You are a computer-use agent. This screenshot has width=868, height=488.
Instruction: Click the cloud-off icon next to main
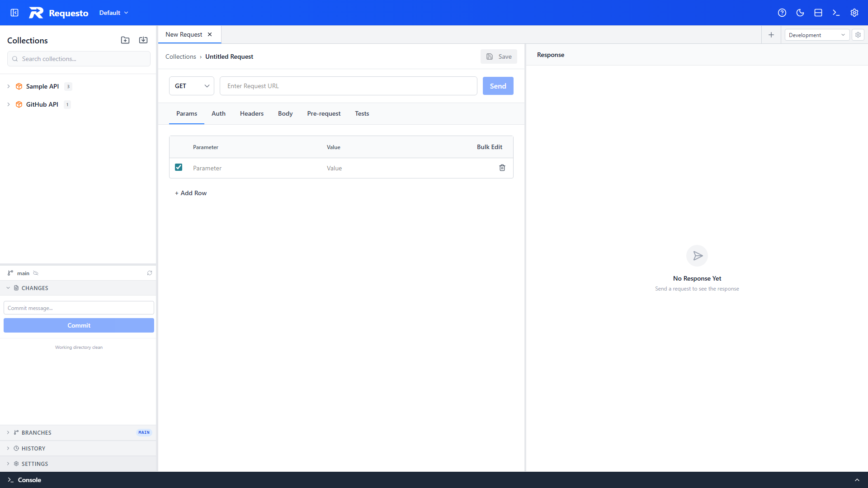[x=36, y=273]
